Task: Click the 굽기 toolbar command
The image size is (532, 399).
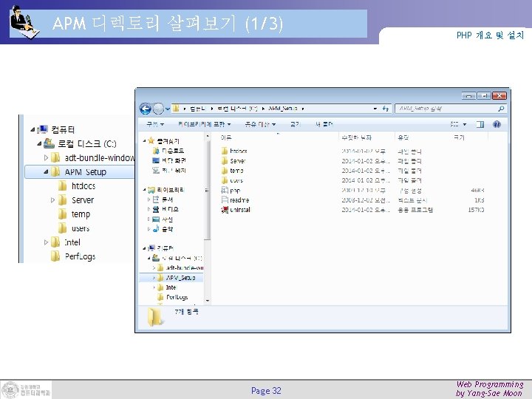Action: click(295, 124)
